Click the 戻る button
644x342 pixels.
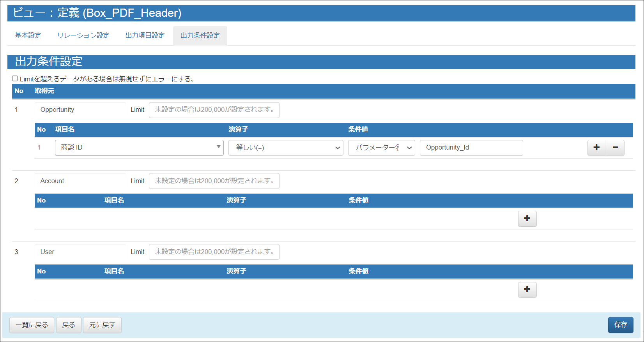(x=69, y=325)
